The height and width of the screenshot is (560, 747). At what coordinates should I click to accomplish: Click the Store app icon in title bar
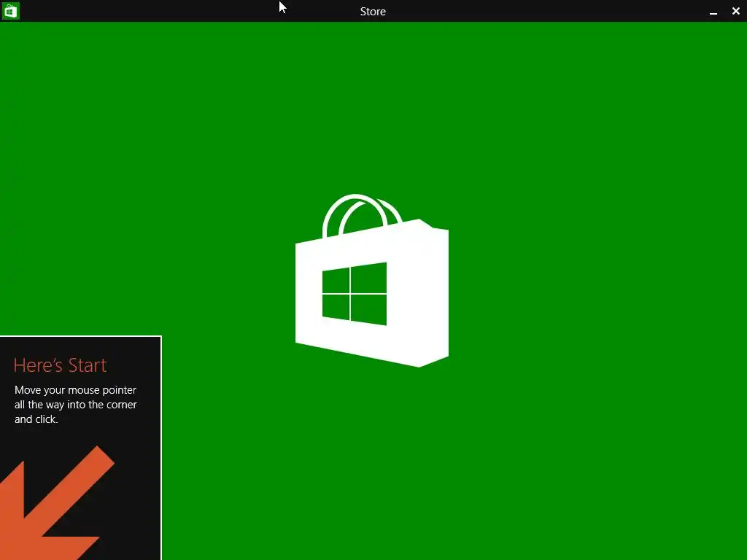(x=10, y=10)
